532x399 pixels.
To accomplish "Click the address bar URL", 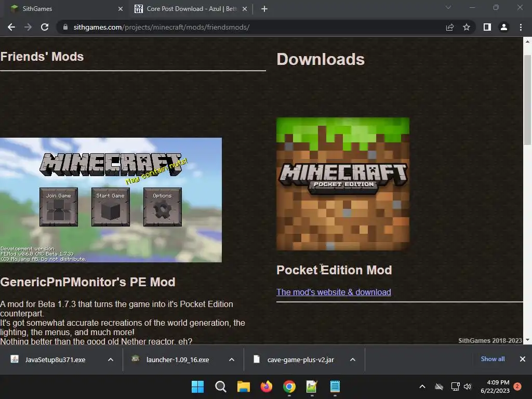I will click(162, 27).
